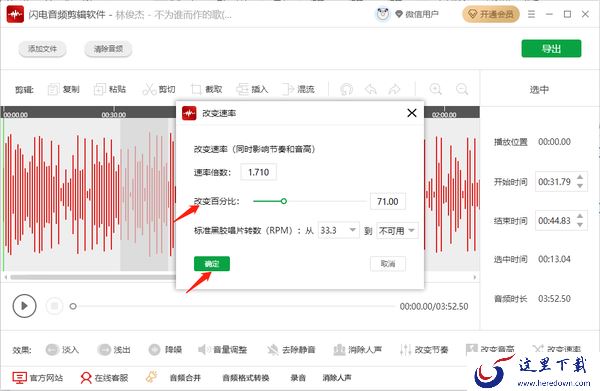Click the Crop (截取) tool
Viewport: 600px width, 391px height.
tap(206, 90)
